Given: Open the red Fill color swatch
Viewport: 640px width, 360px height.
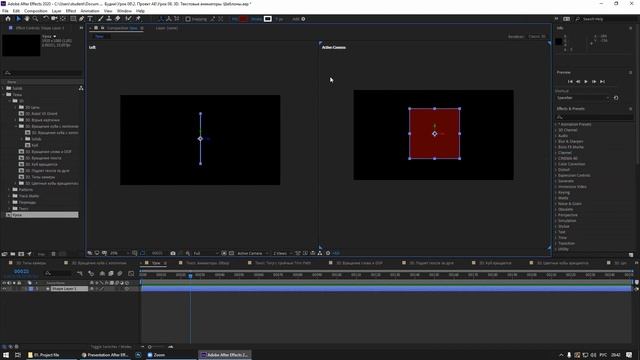Looking at the screenshot, I should 244,19.
